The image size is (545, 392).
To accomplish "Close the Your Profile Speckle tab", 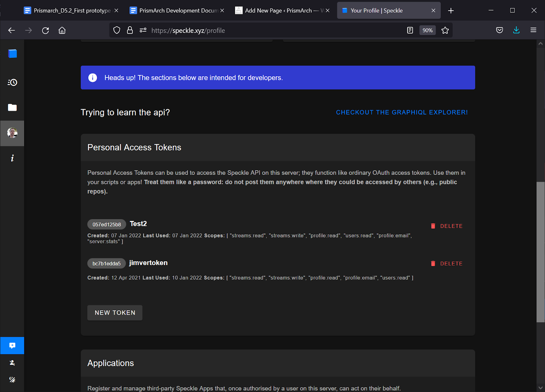I will click(x=433, y=11).
